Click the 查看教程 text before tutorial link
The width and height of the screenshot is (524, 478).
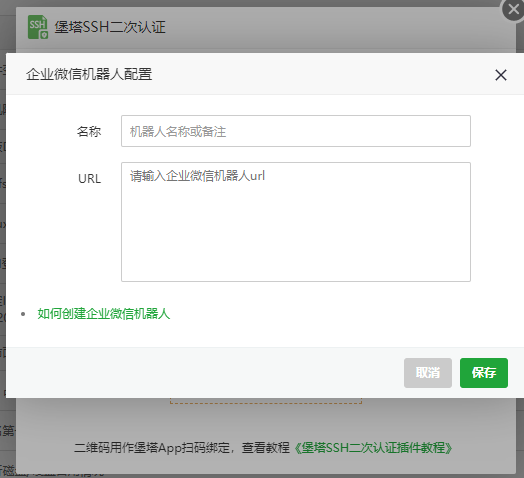(x=266, y=448)
